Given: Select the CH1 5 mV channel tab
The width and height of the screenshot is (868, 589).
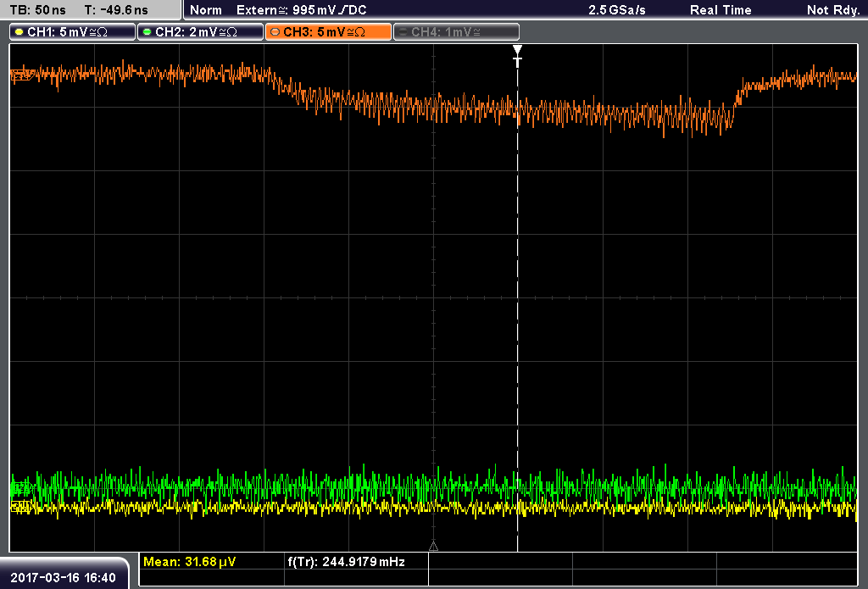Looking at the screenshot, I should 73,32.
